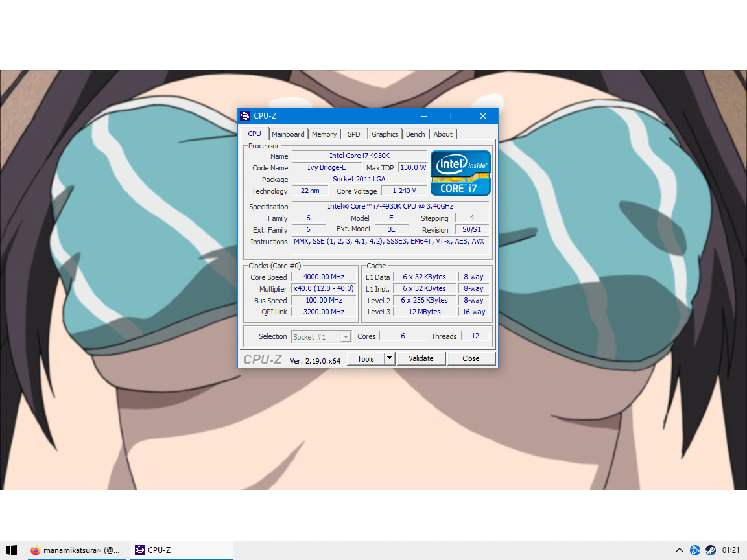Viewport: 747px width, 560px height.
Task: Go to the Graphics tab
Action: pyautogui.click(x=385, y=134)
